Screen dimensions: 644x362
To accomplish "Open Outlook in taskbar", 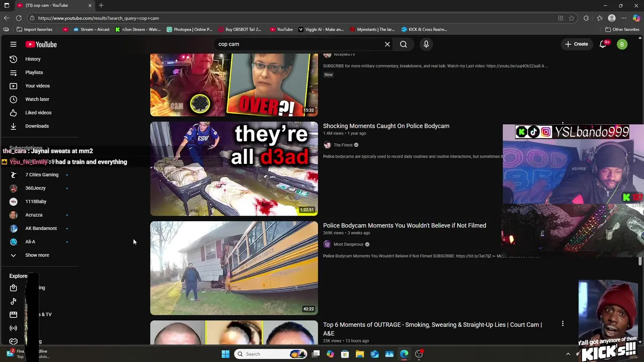I will 374,354.
